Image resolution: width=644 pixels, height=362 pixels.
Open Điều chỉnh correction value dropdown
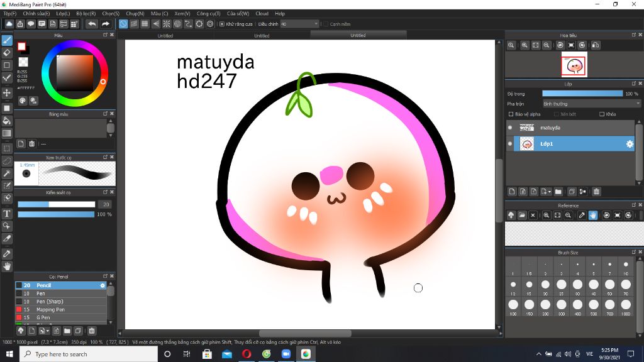(x=299, y=25)
